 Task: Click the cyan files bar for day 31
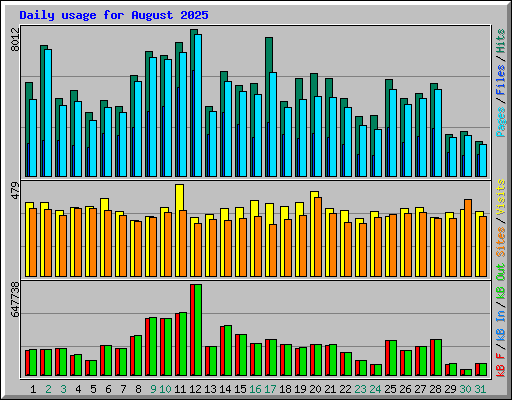coord(483,160)
